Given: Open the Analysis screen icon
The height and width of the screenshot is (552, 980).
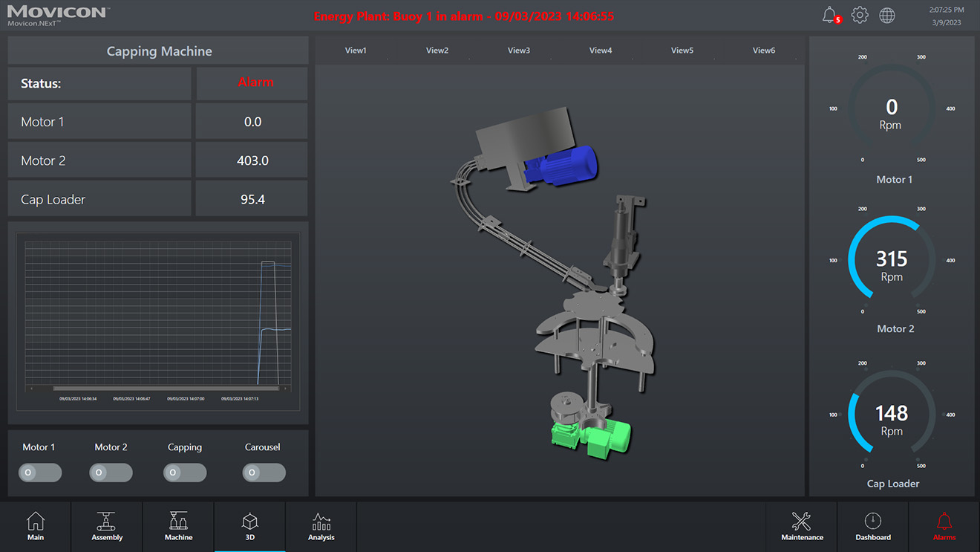Looking at the screenshot, I should coord(321,526).
